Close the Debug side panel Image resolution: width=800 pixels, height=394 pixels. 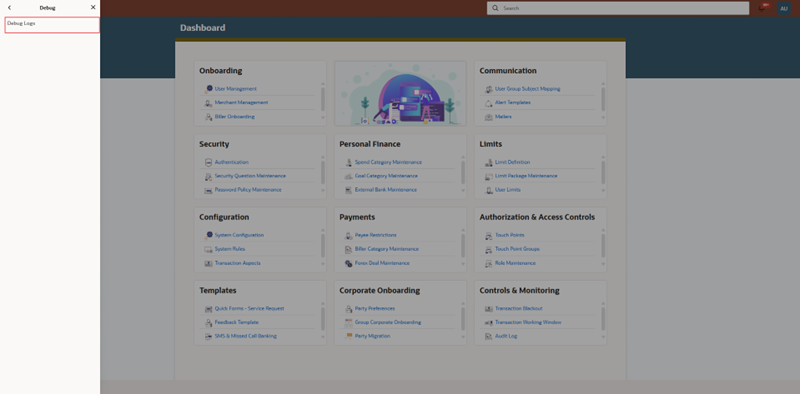pyautogui.click(x=93, y=8)
